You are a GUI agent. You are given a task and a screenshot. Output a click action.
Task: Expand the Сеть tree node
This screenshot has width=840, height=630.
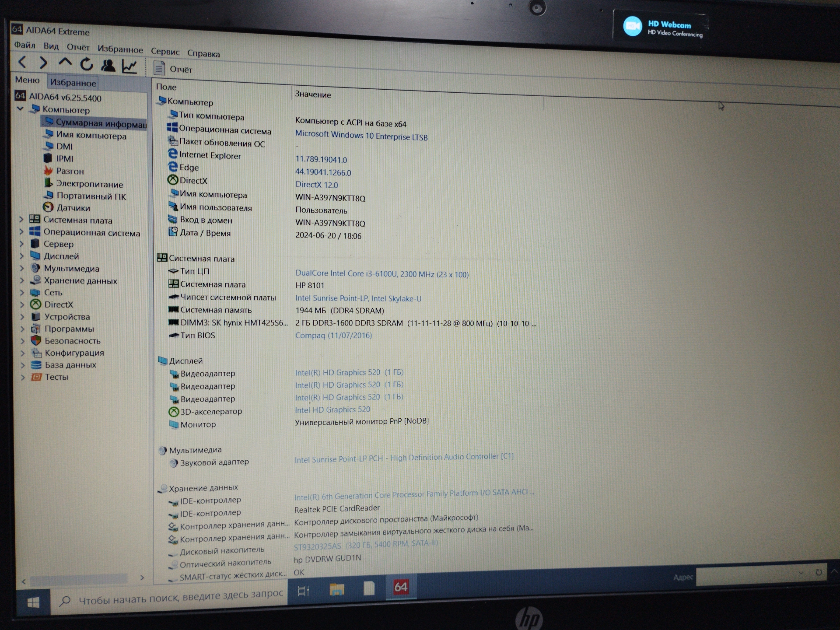click(22, 292)
